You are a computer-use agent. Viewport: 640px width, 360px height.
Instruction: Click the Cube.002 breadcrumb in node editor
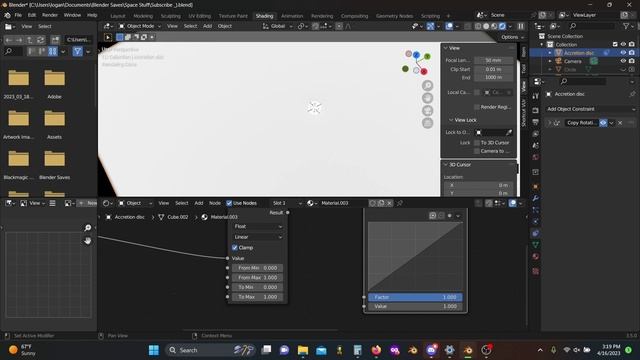(178, 217)
